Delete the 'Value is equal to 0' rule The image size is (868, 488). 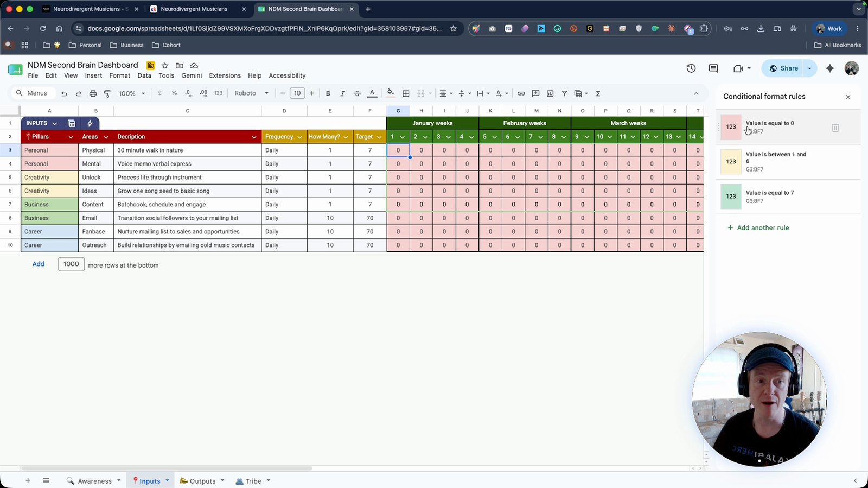(835, 128)
